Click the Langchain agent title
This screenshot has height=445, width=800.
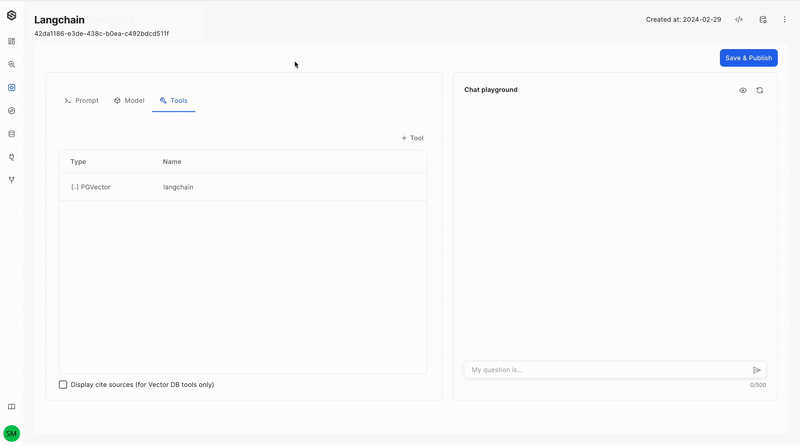[59, 20]
